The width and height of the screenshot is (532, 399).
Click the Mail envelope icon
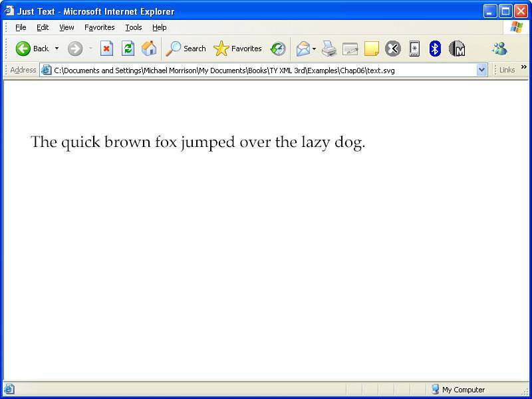click(303, 49)
